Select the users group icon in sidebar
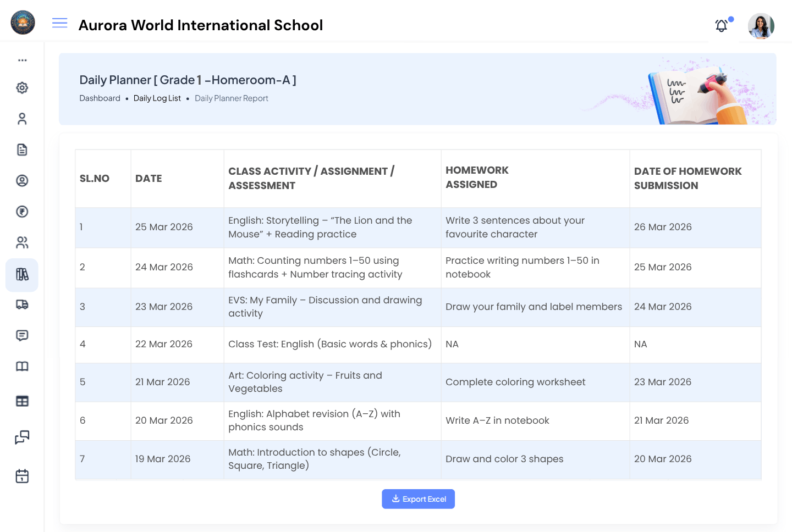The width and height of the screenshot is (792, 532). point(22,242)
